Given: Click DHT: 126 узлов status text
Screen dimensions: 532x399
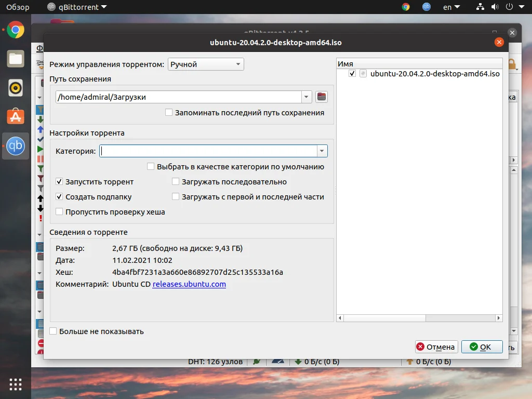Looking at the screenshot, I should click(215, 362).
